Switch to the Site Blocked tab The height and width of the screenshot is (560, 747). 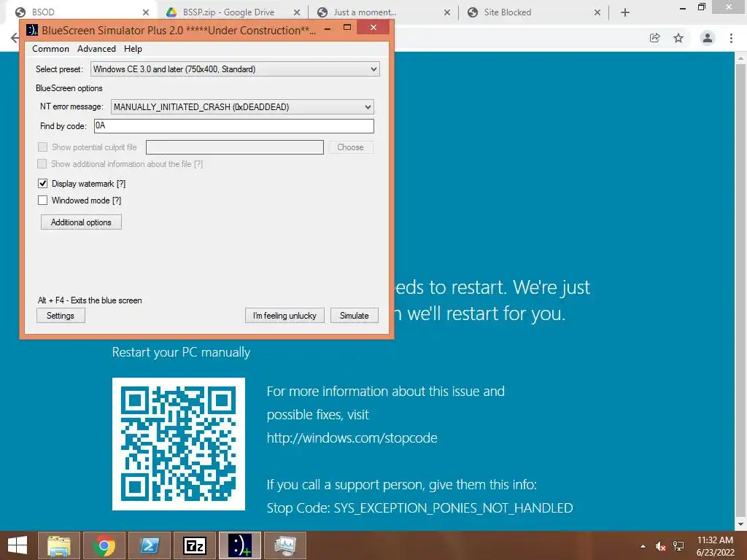[508, 12]
